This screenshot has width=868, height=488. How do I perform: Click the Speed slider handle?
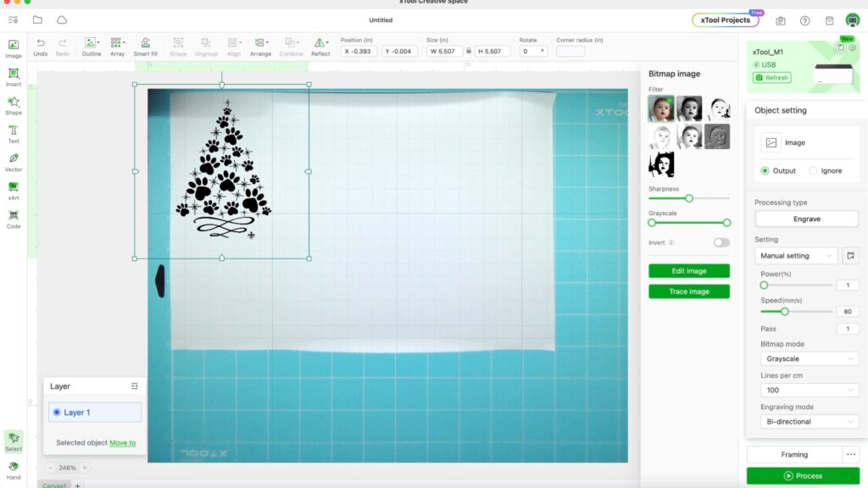784,312
